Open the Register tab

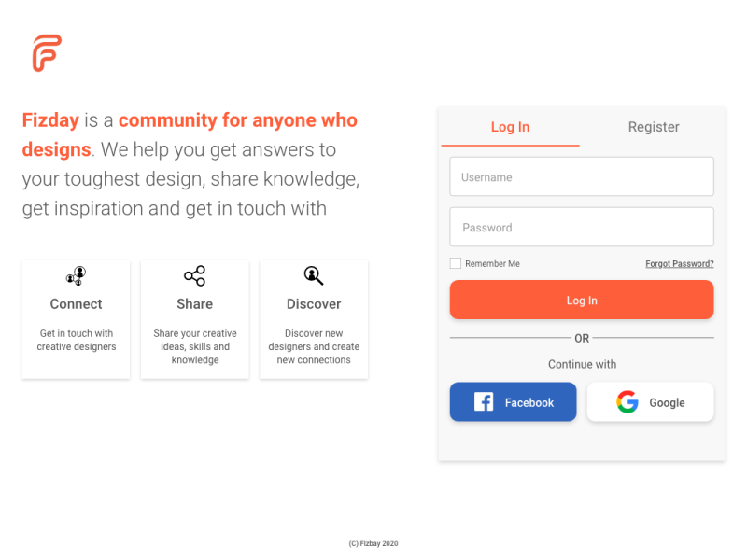[654, 127]
